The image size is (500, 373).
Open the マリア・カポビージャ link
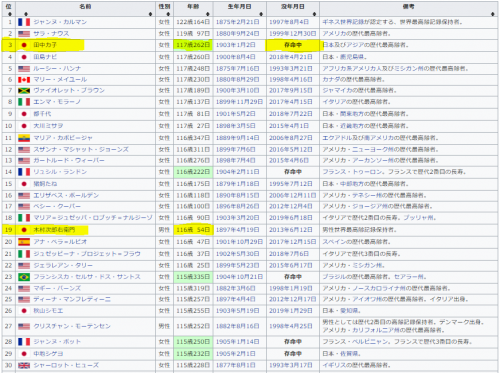pyautogui.click(x=63, y=138)
